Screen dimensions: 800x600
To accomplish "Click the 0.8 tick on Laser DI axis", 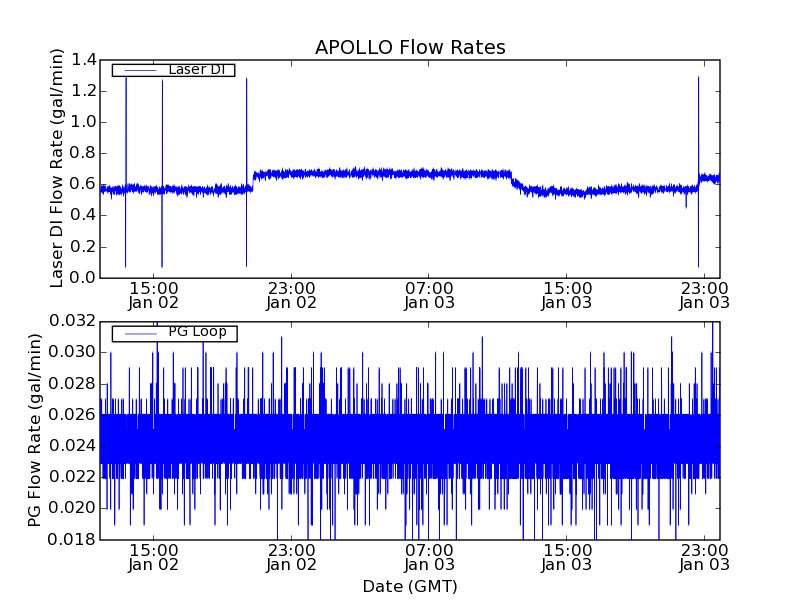I will (83, 154).
